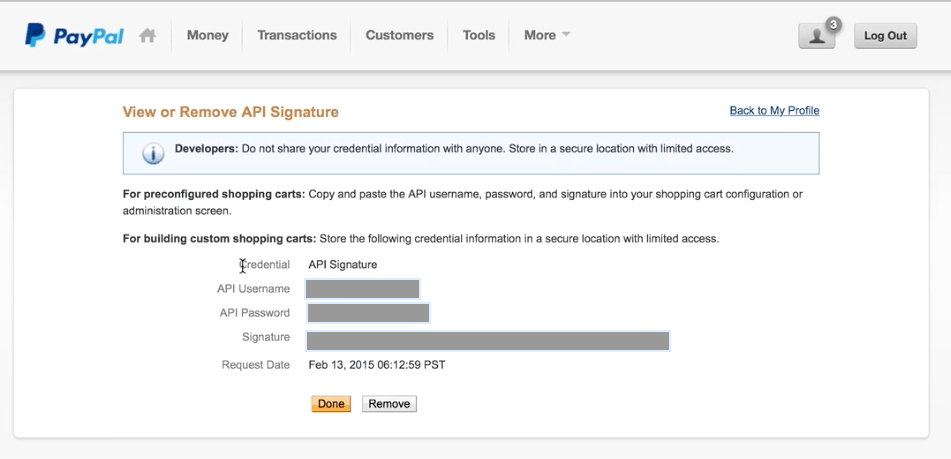Select the redacted API Username field
Viewport: 951px width, 459px height.
[x=363, y=289]
